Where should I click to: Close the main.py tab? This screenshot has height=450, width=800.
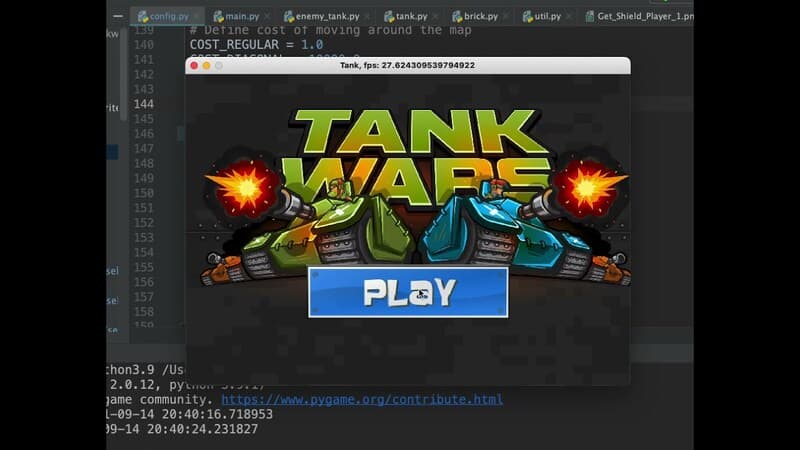tap(267, 16)
